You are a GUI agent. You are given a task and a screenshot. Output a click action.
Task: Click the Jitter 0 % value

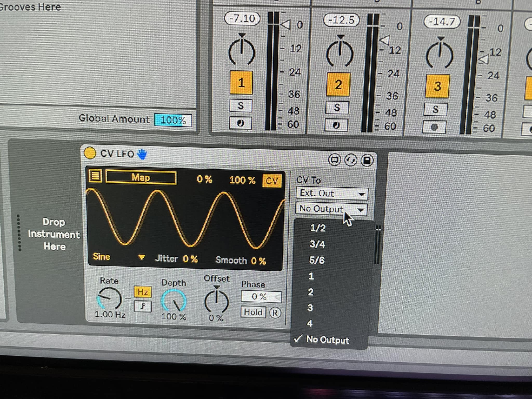(190, 259)
